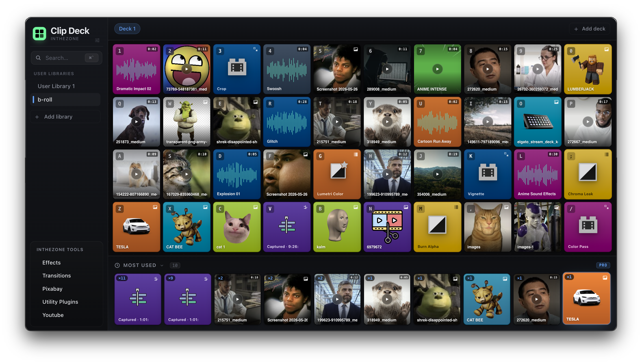
Task: Select the cat 1 image tile
Action: [237, 227]
